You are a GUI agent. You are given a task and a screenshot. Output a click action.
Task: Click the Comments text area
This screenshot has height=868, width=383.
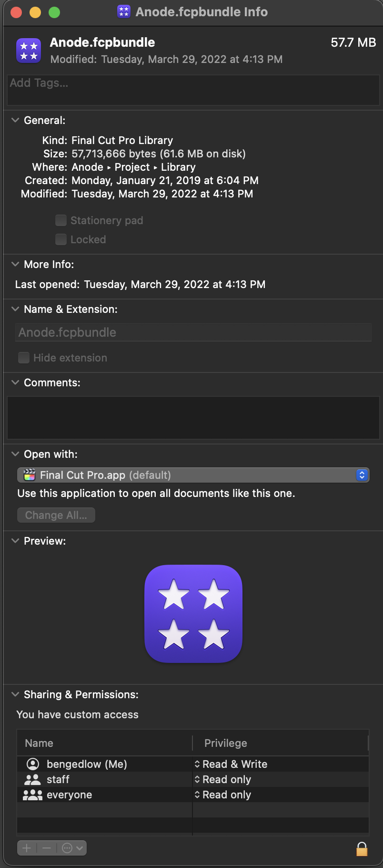pyautogui.click(x=193, y=417)
